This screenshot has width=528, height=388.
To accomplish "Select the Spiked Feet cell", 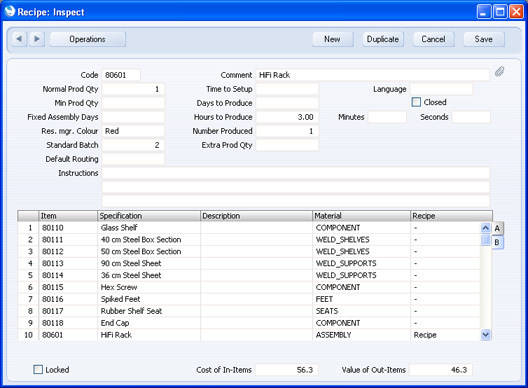I will pyautogui.click(x=149, y=299).
